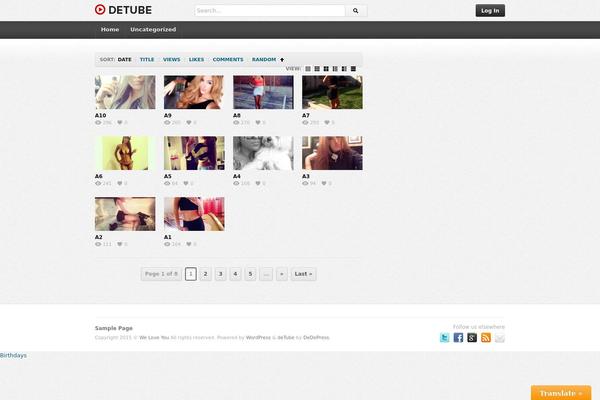Sort videos by Likes
The height and width of the screenshot is (400, 600).
click(x=196, y=60)
